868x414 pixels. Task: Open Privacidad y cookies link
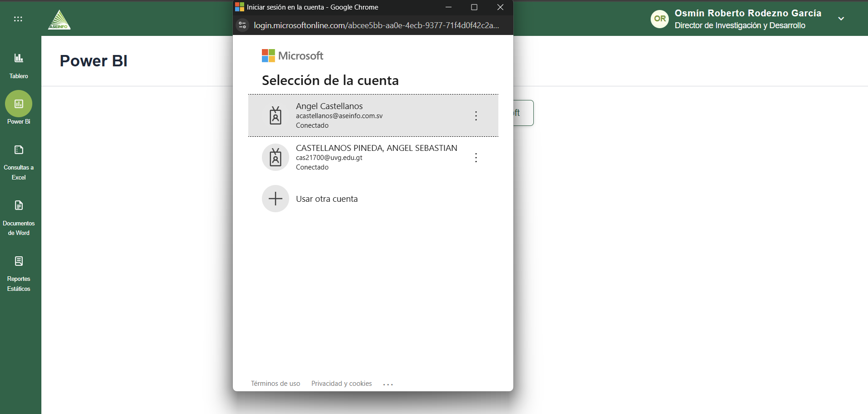tap(341, 384)
